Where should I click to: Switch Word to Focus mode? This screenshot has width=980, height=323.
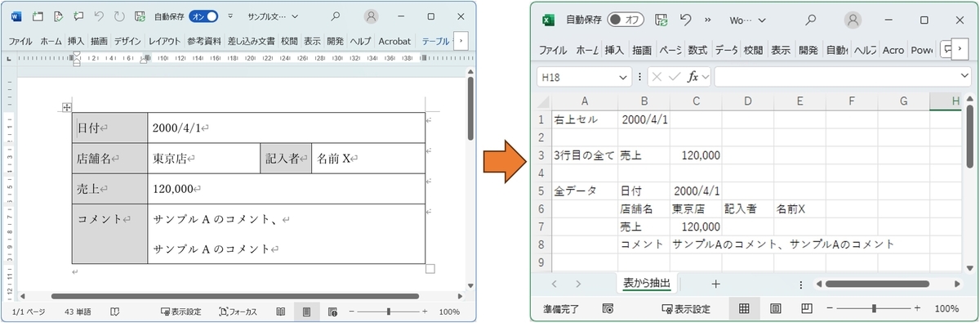(x=238, y=312)
